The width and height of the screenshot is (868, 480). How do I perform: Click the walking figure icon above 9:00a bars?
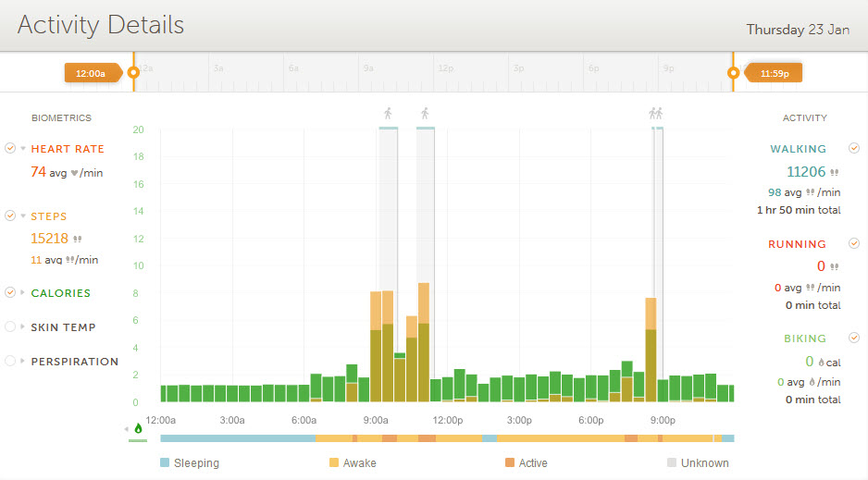tap(388, 114)
